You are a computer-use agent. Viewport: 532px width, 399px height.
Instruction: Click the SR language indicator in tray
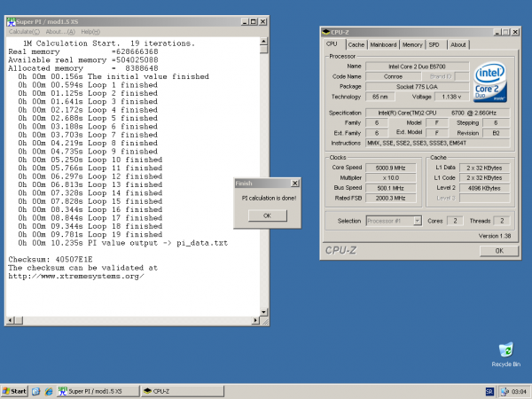pyautogui.click(x=489, y=392)
